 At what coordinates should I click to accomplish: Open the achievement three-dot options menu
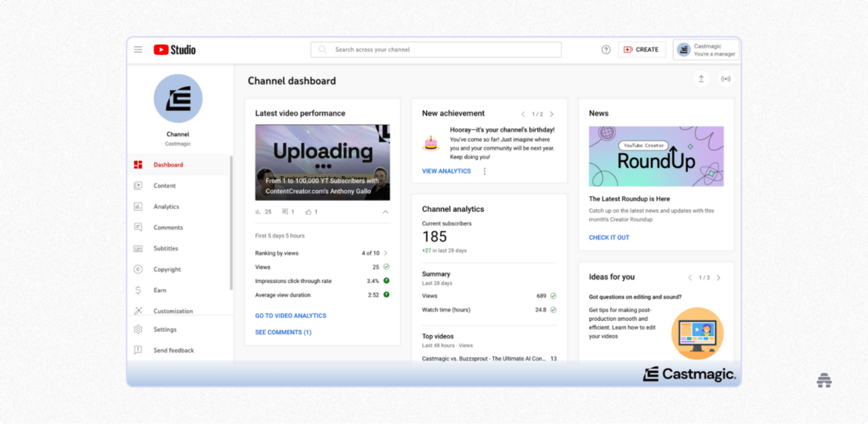click(x=484, y=171)
